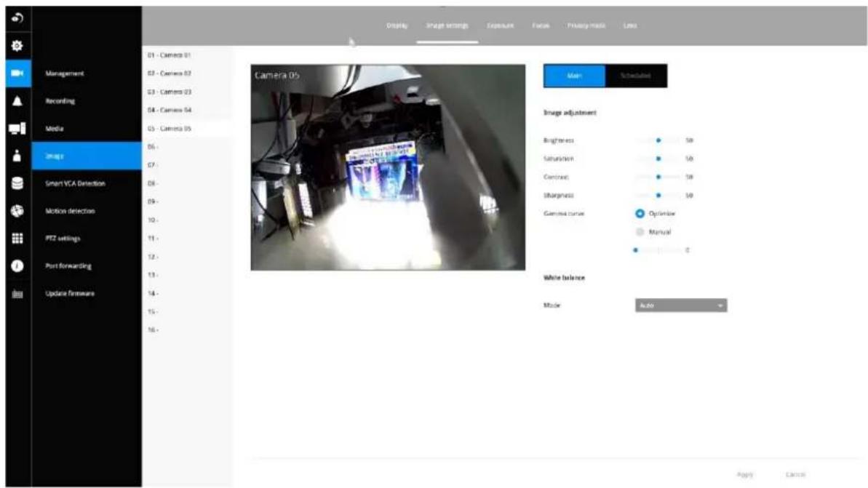Select the Main profile button
The image size is (868, 488).
click(x=575, y=76)
